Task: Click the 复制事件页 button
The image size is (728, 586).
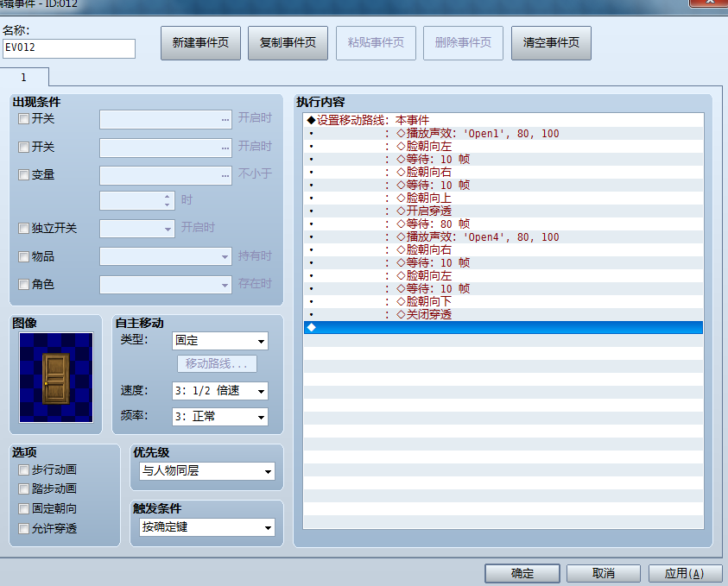Action: pyautogui.click(x=288, y=43)
